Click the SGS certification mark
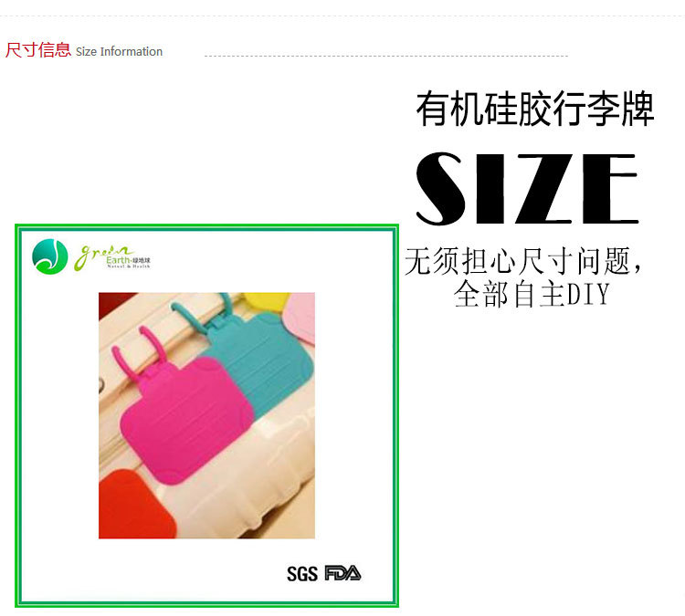Screen dimensions: 685x616 302,574
